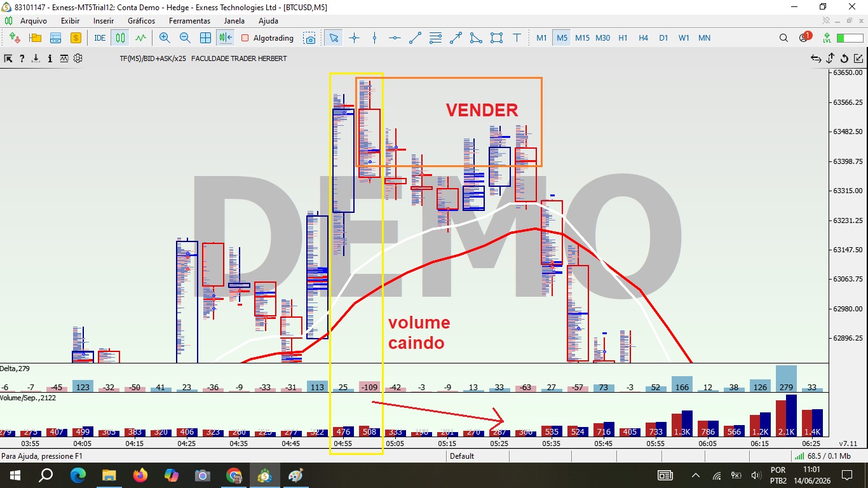
Task: Open the Janela menu
Action: pyautogui.click(x=234, y=21)
